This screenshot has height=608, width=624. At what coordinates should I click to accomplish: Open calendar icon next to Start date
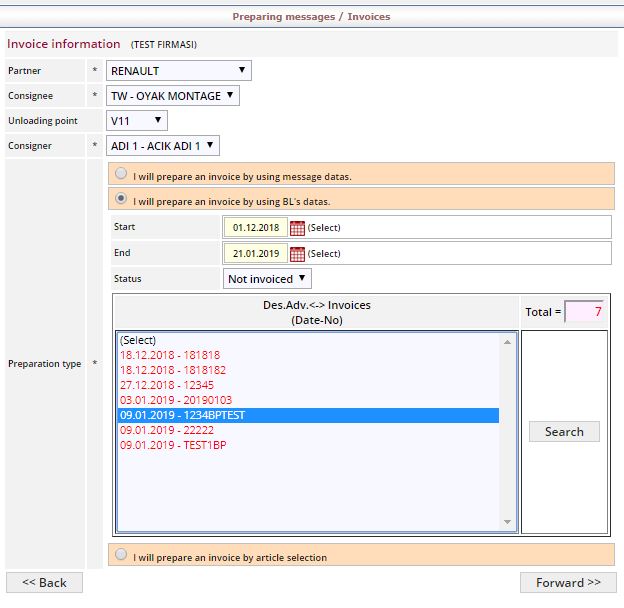click(x=297, y=228)
